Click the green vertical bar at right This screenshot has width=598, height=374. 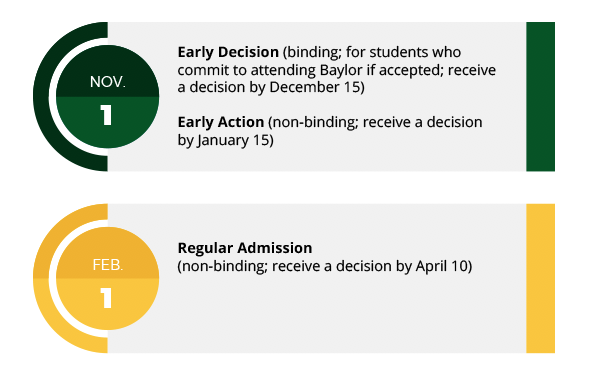click(540, 96)
